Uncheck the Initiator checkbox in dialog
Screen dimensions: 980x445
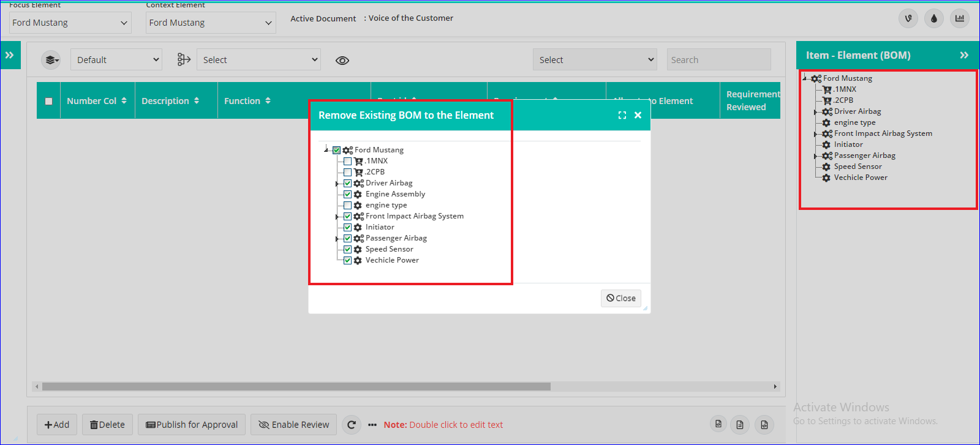click(x=347, y=227)
